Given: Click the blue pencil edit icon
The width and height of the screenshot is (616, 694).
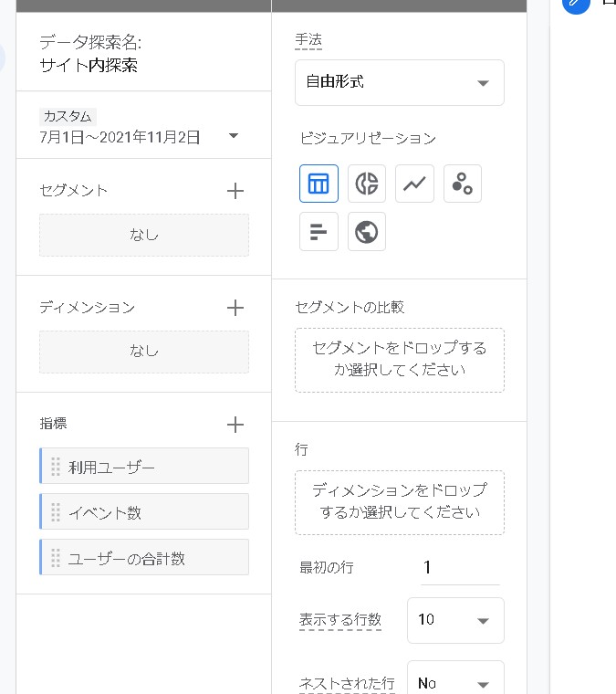Looking at the screenshot, I should 577,3.
